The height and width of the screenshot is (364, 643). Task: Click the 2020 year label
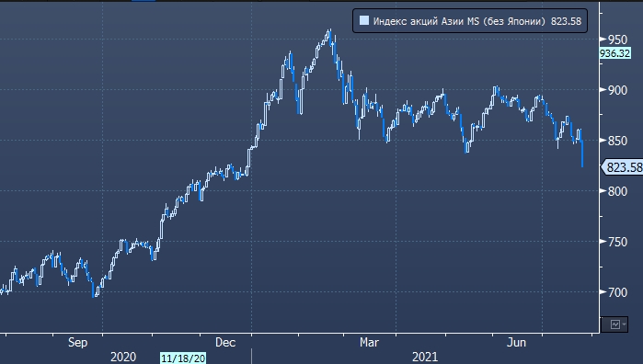[123, 357]
